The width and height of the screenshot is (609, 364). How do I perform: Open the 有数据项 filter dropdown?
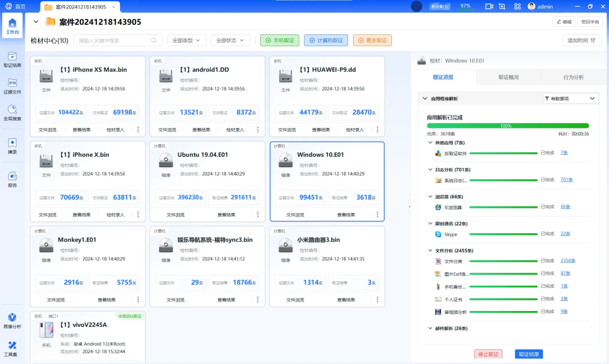[x=570, y=99]
